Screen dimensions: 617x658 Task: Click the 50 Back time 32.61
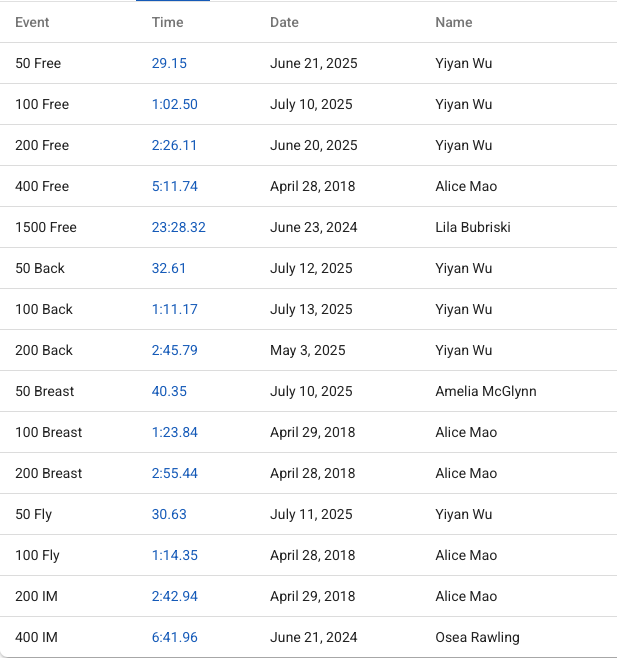pyautogui.click(x=169, y=268)
